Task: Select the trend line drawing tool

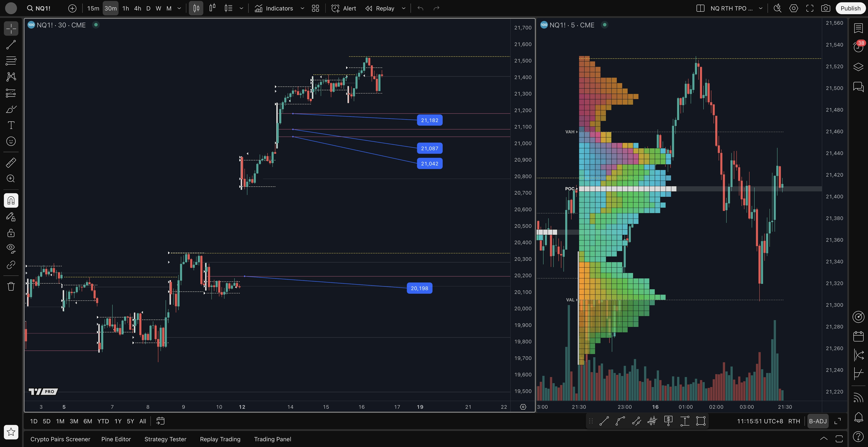Action: [x=11, y=45]
